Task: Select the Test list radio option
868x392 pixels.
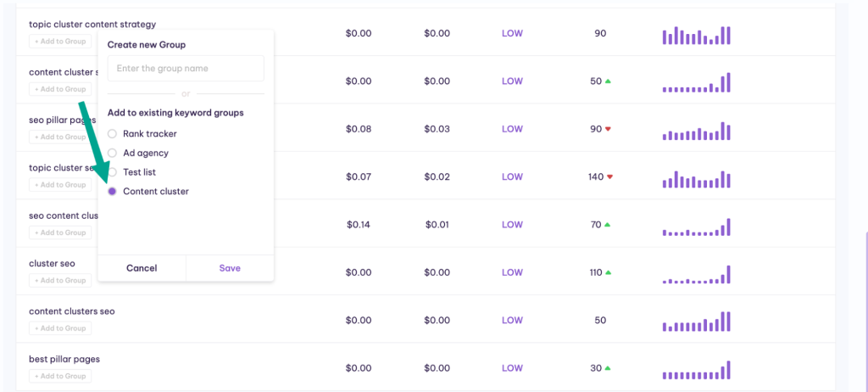Action: coord(112,172)
